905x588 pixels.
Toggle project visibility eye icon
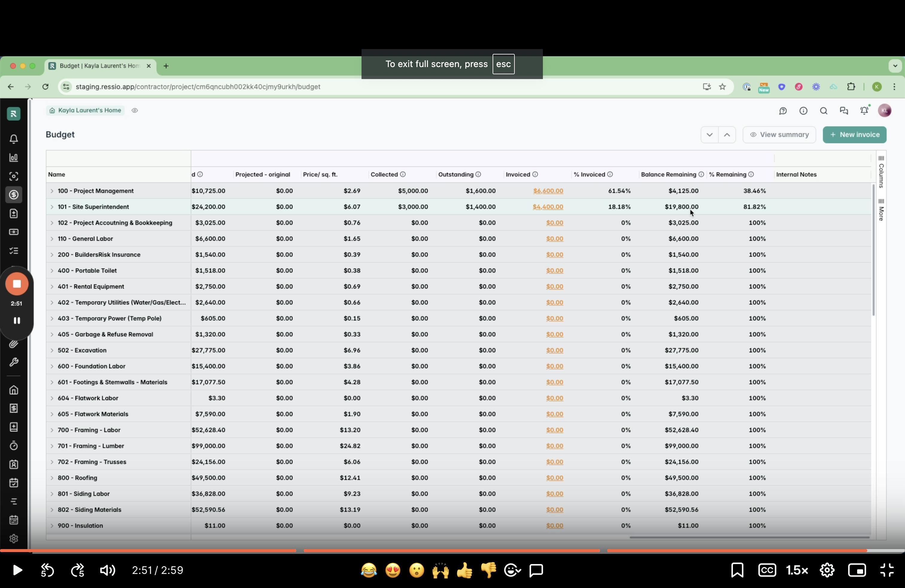135,110
